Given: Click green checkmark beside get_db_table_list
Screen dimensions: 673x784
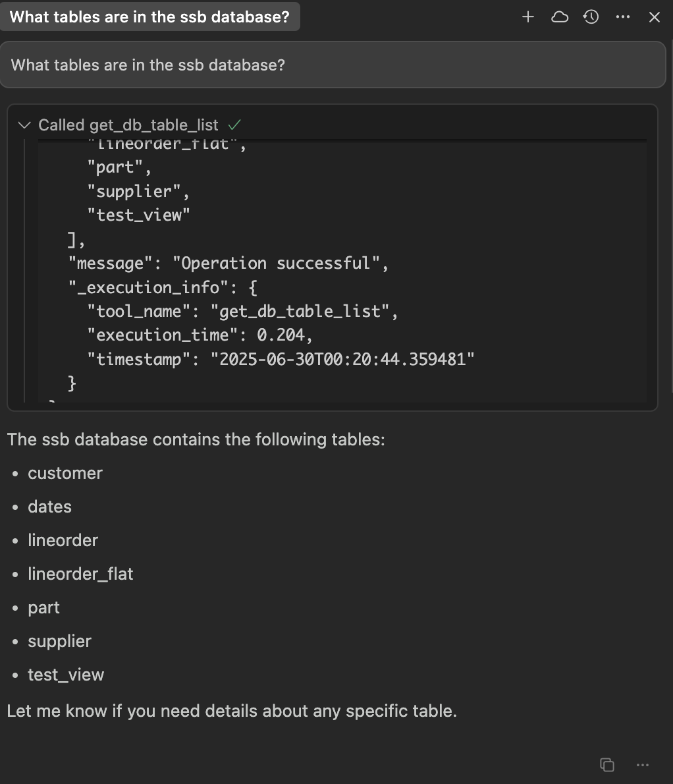Looking at the screenshot, I should 234,125.
